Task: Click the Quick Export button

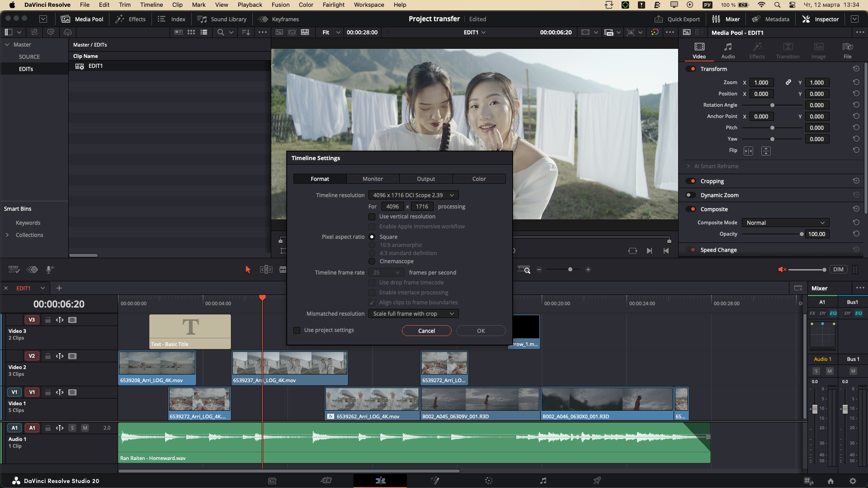Action: click(677, 19)
